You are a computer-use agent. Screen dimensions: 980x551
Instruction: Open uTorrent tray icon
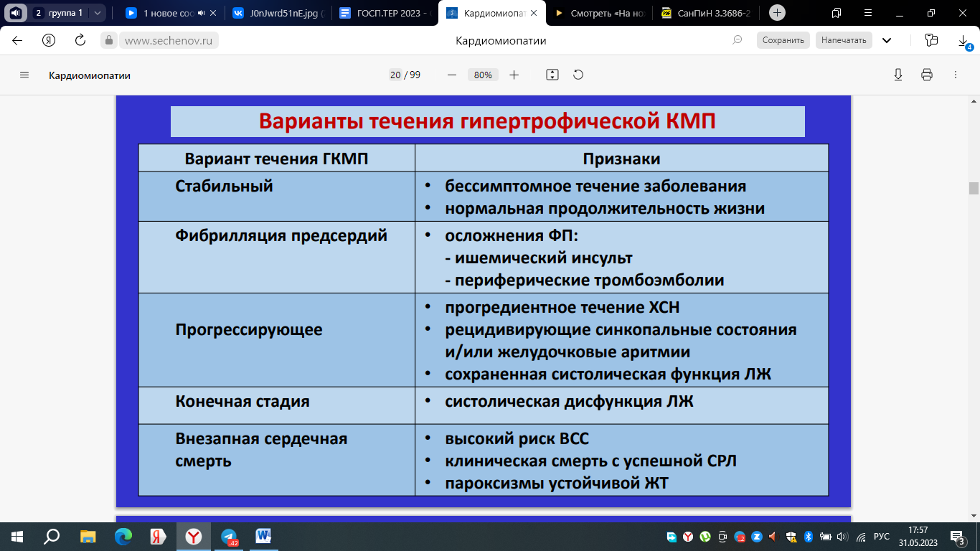(705, 536)
